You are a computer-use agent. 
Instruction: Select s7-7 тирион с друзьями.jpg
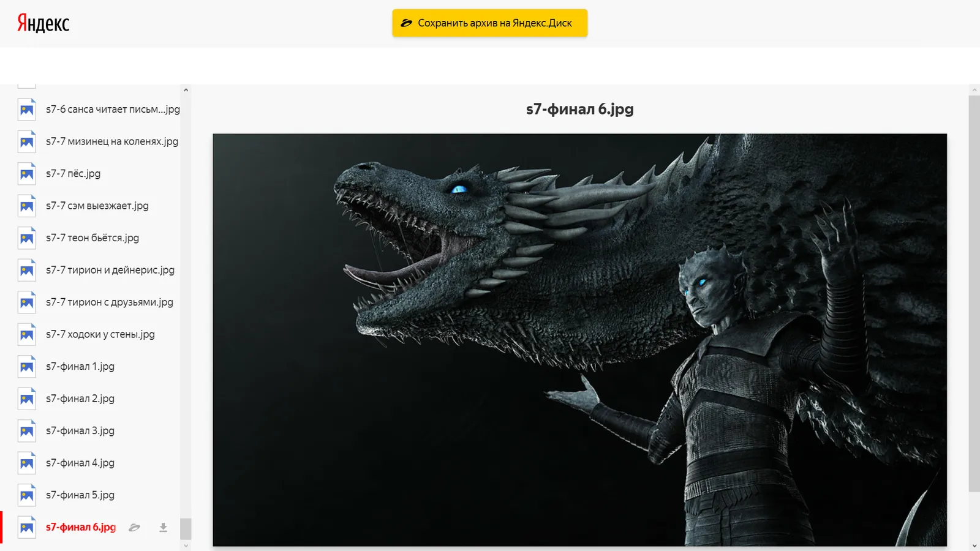point(98,302)
